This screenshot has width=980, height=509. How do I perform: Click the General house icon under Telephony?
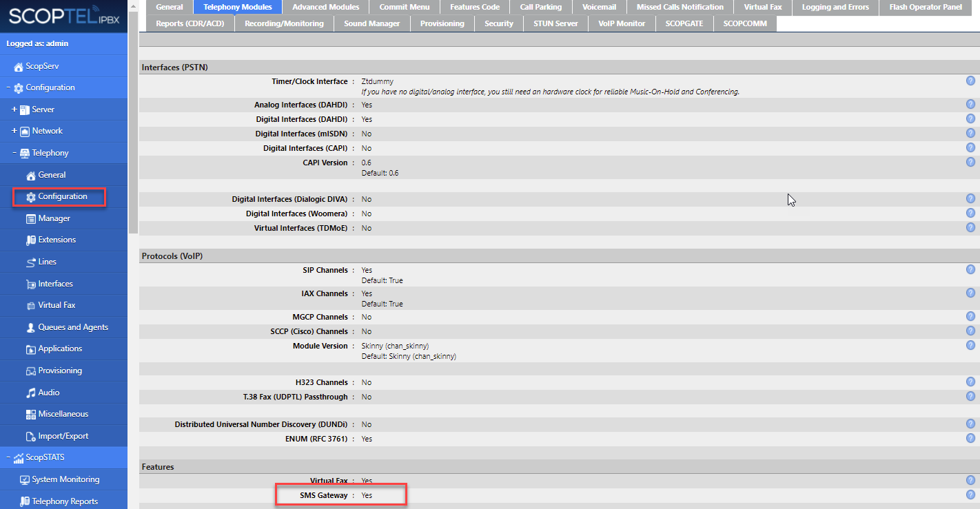tap(31, 175)
